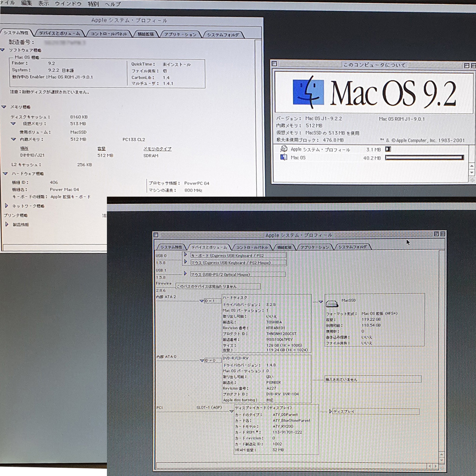The height and width of the screenshot is (476, 476).
Task: Collapse the メモリ概略 section
Action: click(4, 107)
